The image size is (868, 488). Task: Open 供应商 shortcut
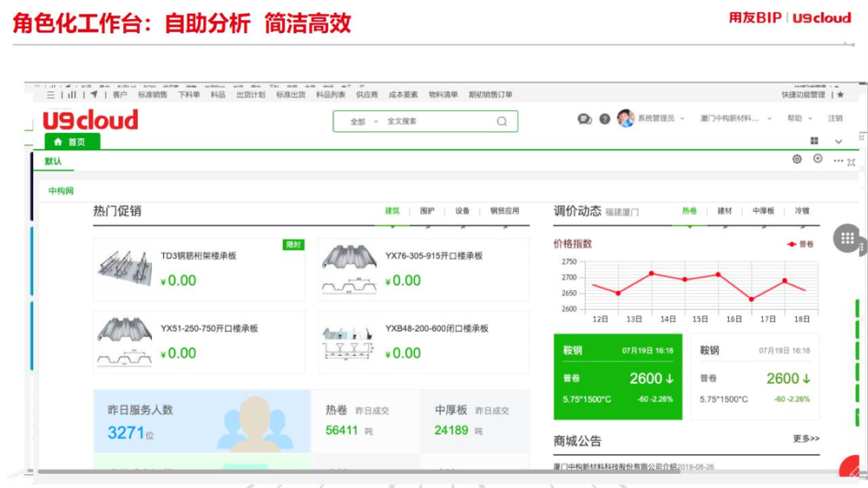coord(366,95)
